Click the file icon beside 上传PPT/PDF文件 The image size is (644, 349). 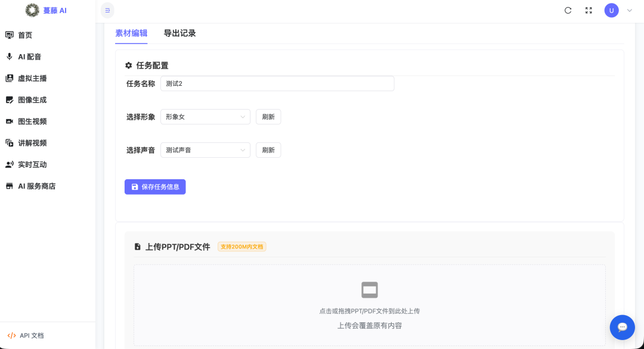[x=138, y=247]
